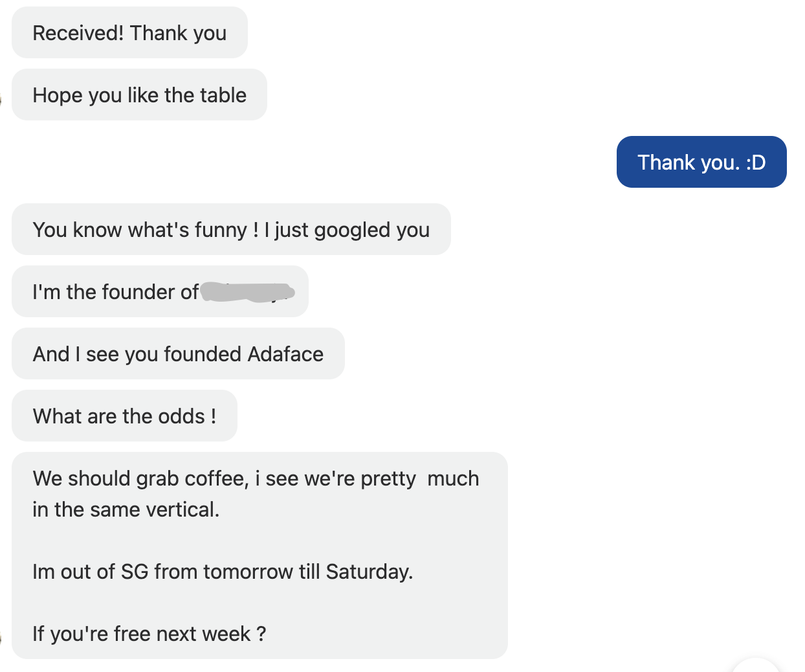Click the "Received! Thank you" message bubble
Viewport: 805px width, 672px height.
[x=129, y=33]
